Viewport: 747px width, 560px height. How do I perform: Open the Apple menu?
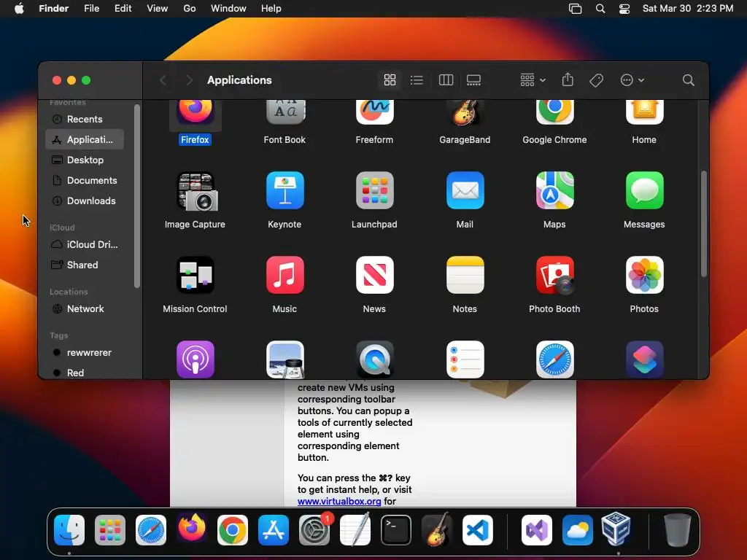point(19,9)
